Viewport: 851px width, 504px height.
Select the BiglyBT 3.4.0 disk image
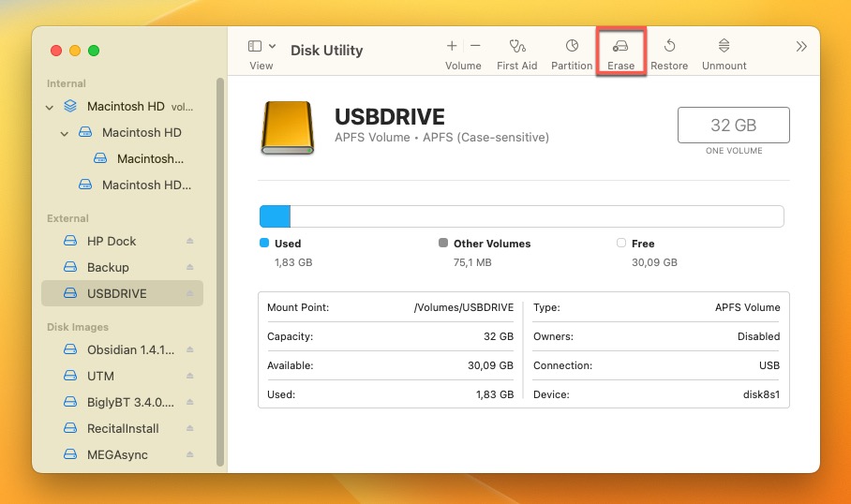123,402
